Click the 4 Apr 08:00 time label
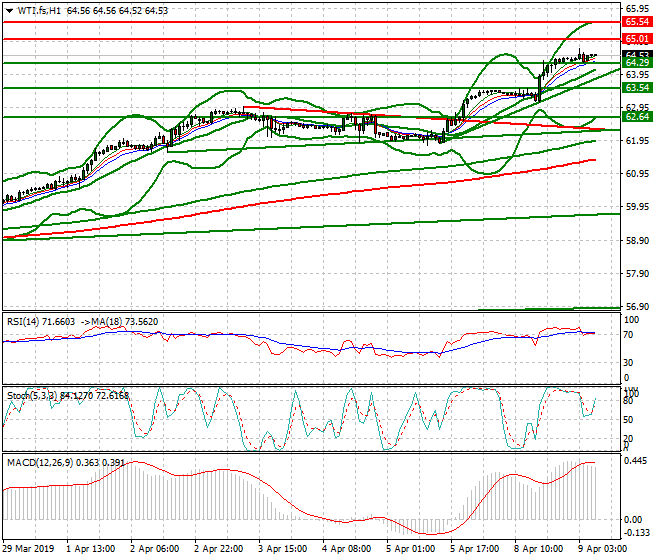 pos(346,549)
